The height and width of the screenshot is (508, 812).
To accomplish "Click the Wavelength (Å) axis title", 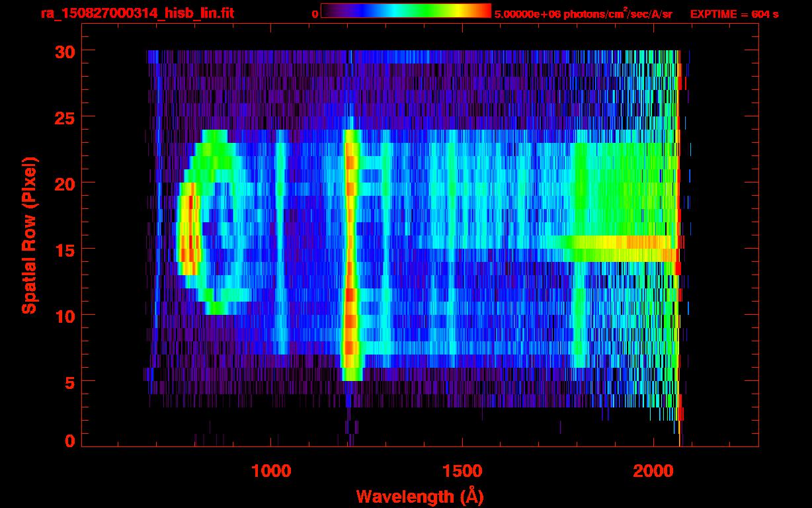I will point(419,496).
